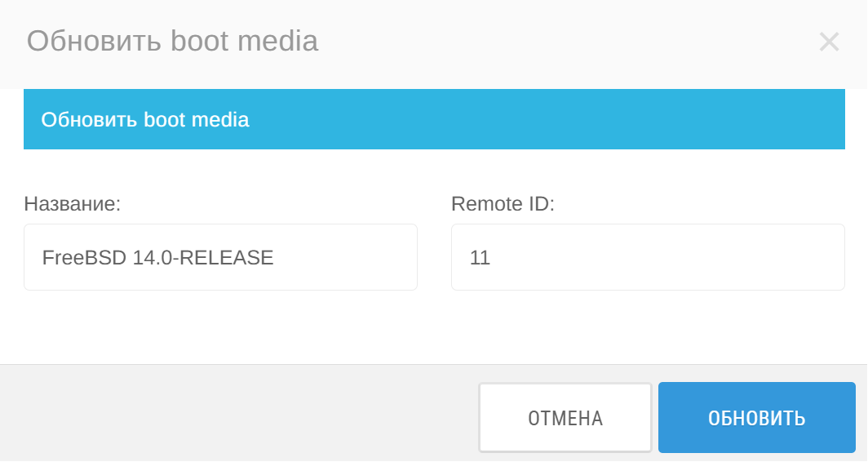
Task: Dismiss the dialog with the X icon
Action: (x=829, y=42)
